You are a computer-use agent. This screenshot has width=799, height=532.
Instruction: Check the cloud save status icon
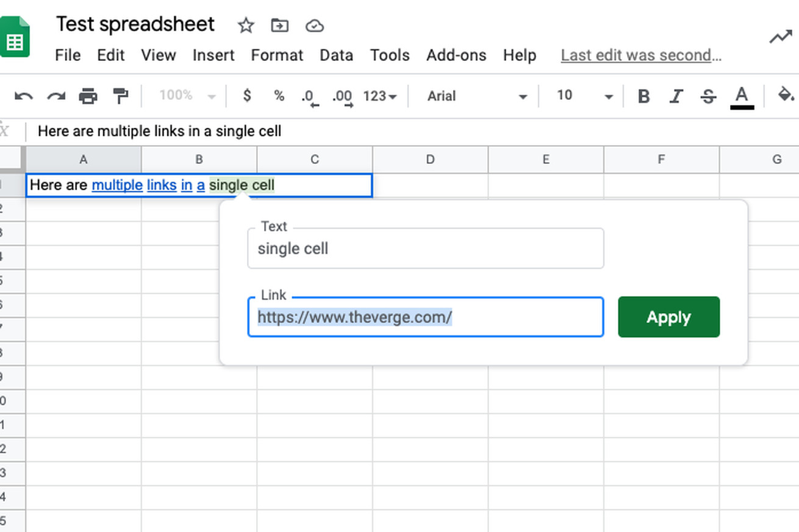(314, 26)
